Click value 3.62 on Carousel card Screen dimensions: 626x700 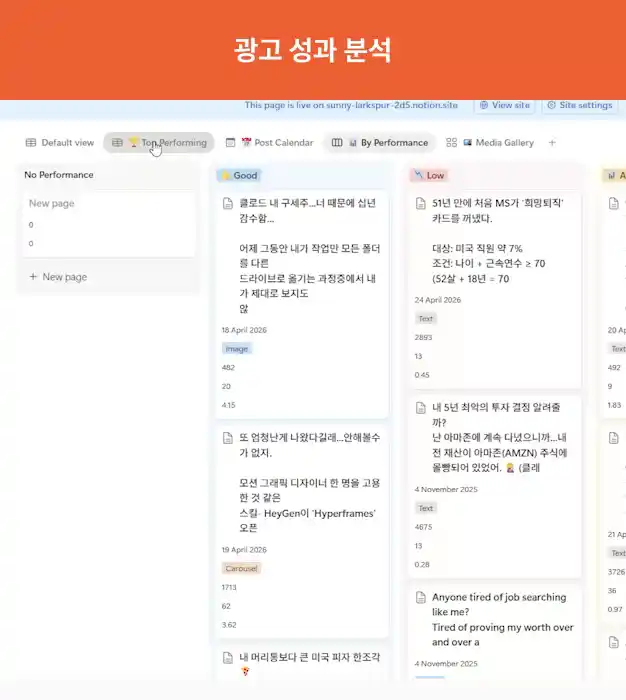pos(229,625)
